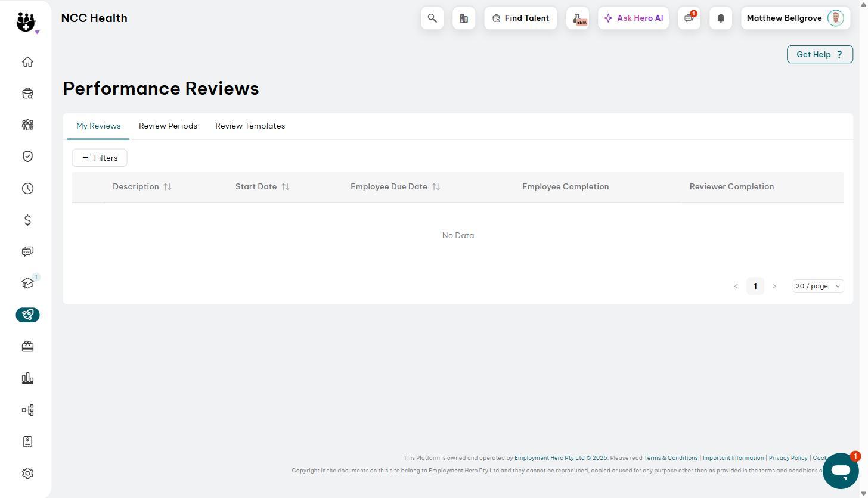868x498 pixels.
Task: Open the bar chart reports icon
Action: (27, 378)
